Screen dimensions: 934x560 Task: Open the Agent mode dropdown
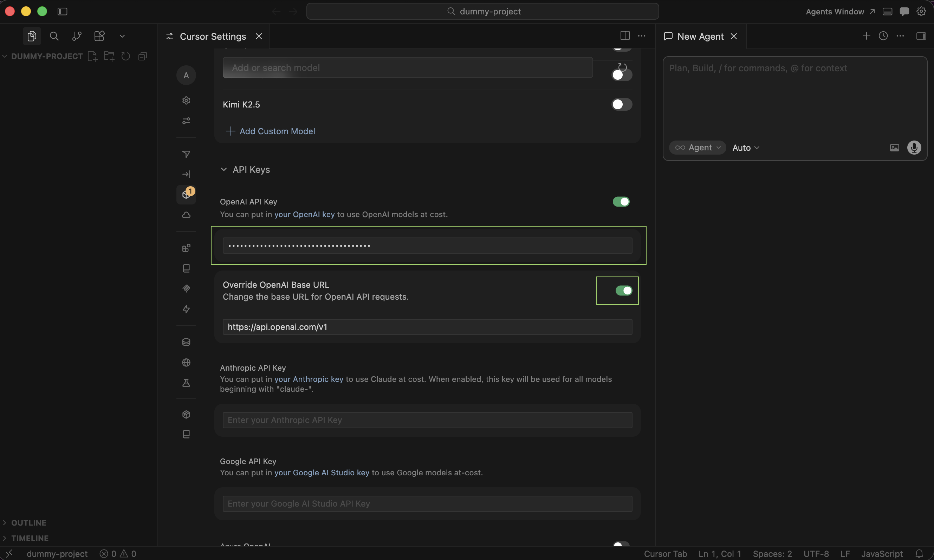click(x=698, y=148)
